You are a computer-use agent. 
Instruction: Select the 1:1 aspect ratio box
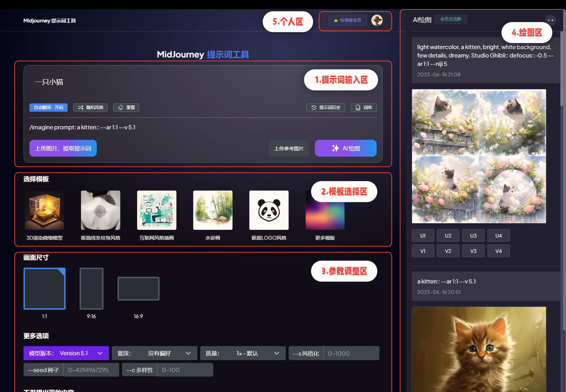(x=45, y=289)
